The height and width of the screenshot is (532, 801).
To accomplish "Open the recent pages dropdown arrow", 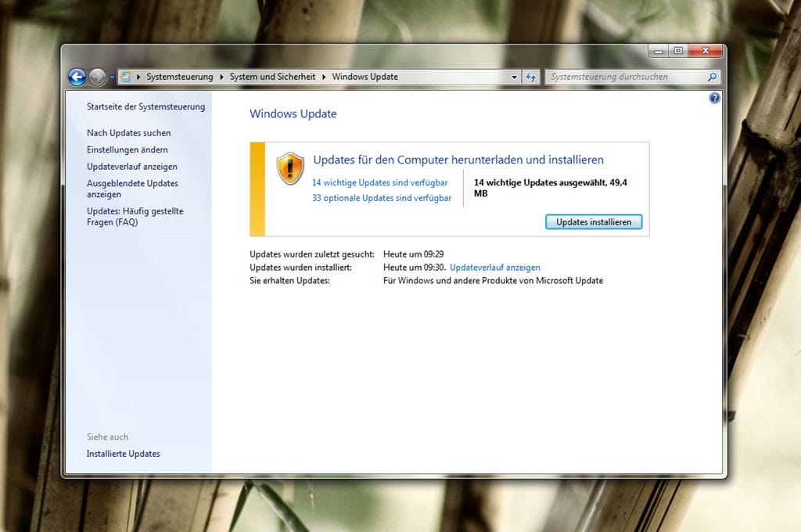I will click(113, 77).
